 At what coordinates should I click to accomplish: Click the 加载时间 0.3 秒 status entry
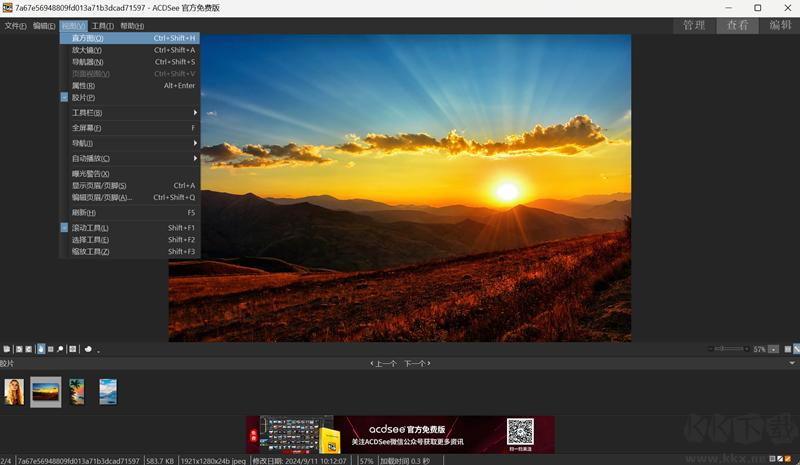[405, 460]
